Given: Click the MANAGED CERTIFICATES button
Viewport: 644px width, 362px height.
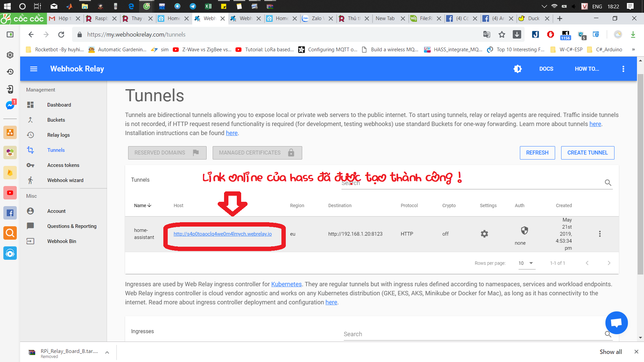Looking at the screenshot, I should pos(257,153).
